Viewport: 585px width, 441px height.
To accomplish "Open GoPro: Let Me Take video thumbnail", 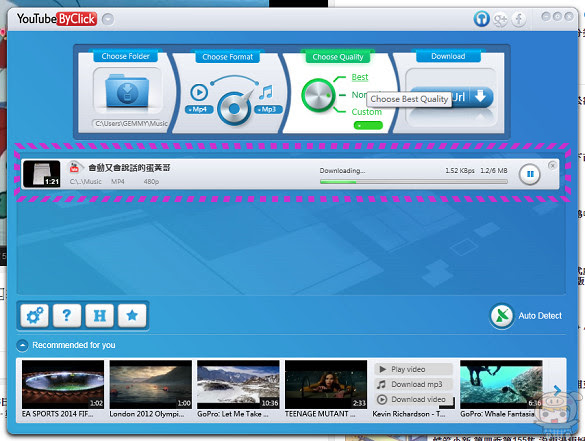I will point(238,384).
